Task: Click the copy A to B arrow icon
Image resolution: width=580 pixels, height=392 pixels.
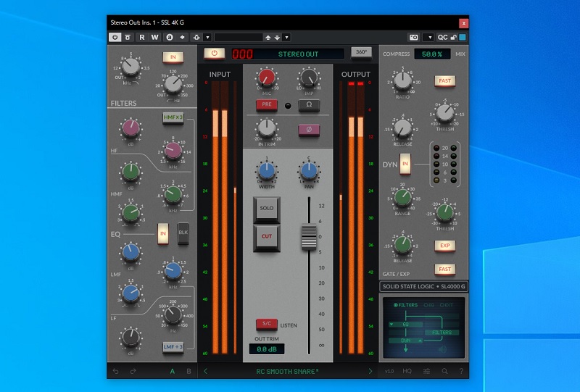Action: coord(182,38)
